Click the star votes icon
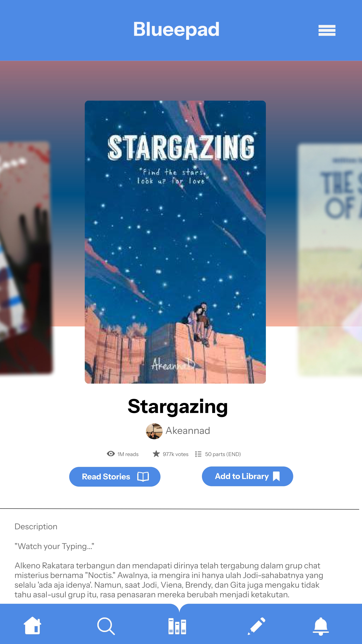 click(x=156, y=454)
